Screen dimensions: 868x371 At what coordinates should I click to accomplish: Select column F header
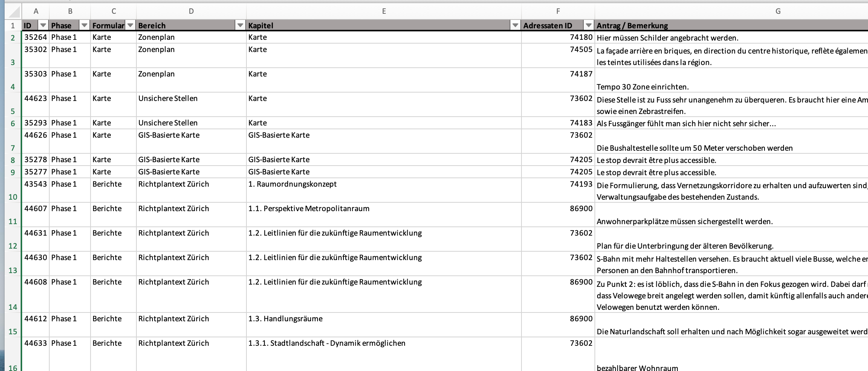558,11
